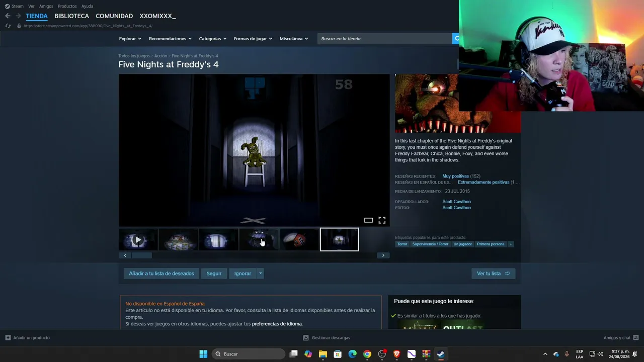The image size is (644, 362).
Task: Expand the Miscelánea dropdown
Action: pos(293,39)
